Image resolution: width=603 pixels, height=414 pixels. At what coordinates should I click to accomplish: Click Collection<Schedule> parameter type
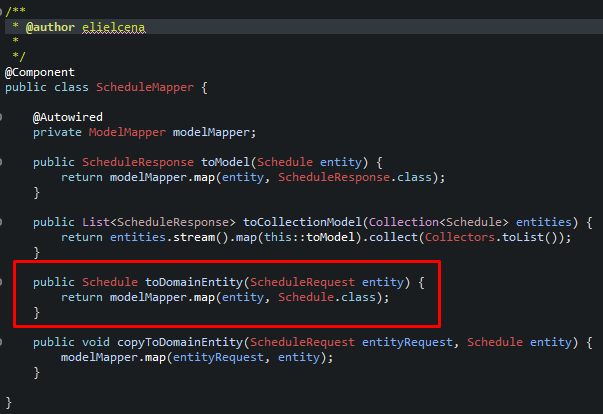tap(438, 222)
